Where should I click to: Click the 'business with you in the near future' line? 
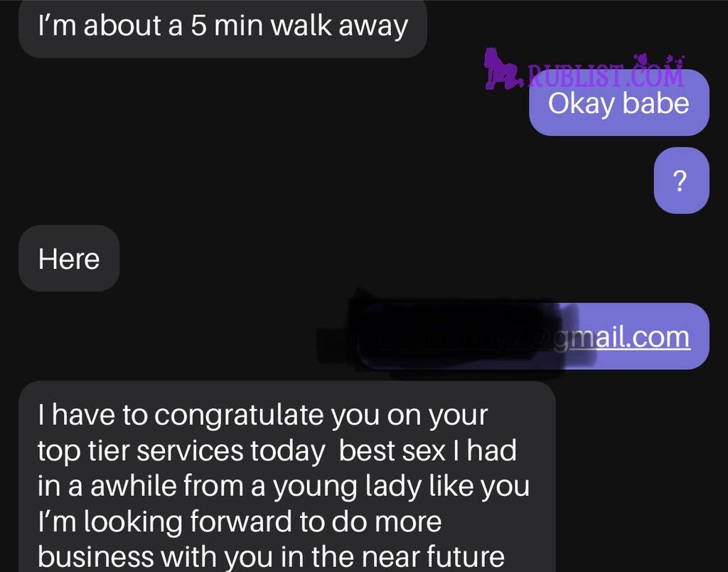(x=271, y=556)
